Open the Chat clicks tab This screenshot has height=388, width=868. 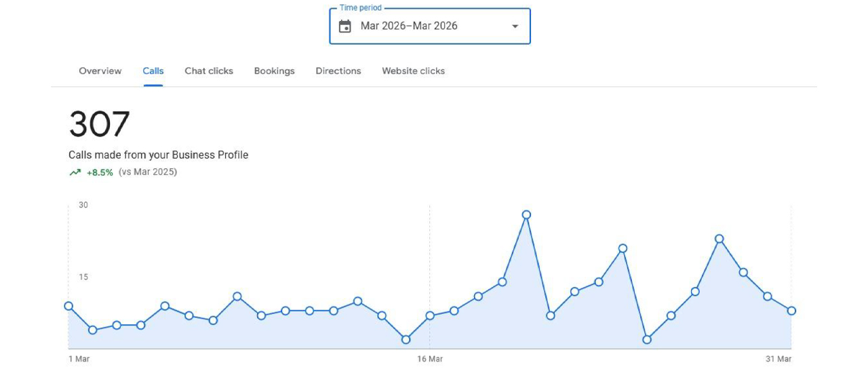click(209, 71)
